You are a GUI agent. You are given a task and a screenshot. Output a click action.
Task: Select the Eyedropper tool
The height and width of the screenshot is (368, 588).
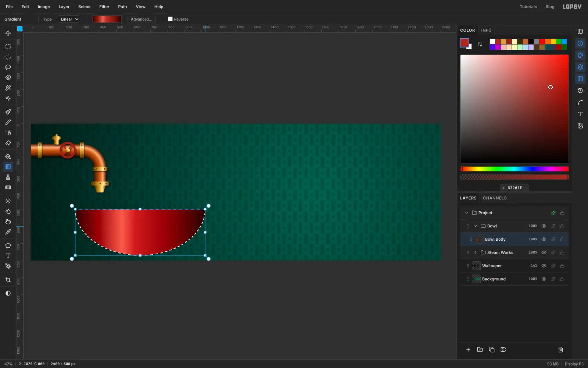click(x=8, y=232)
